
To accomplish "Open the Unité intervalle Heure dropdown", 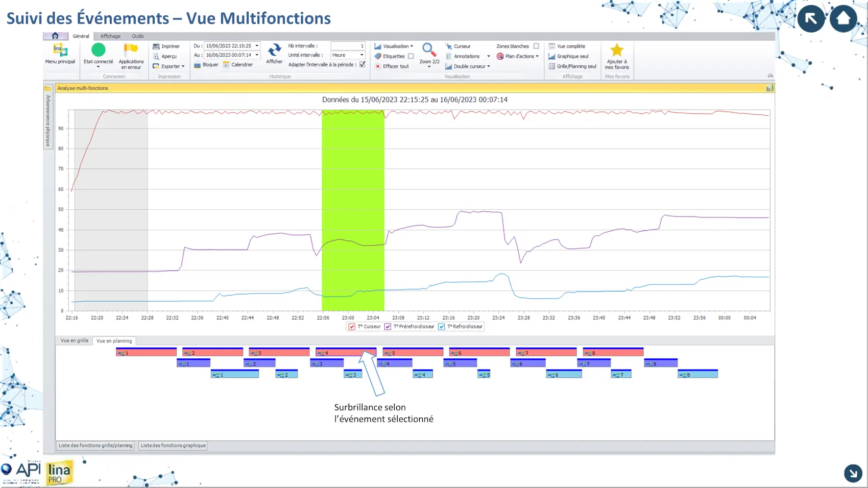I will click(x=361, y=55).
